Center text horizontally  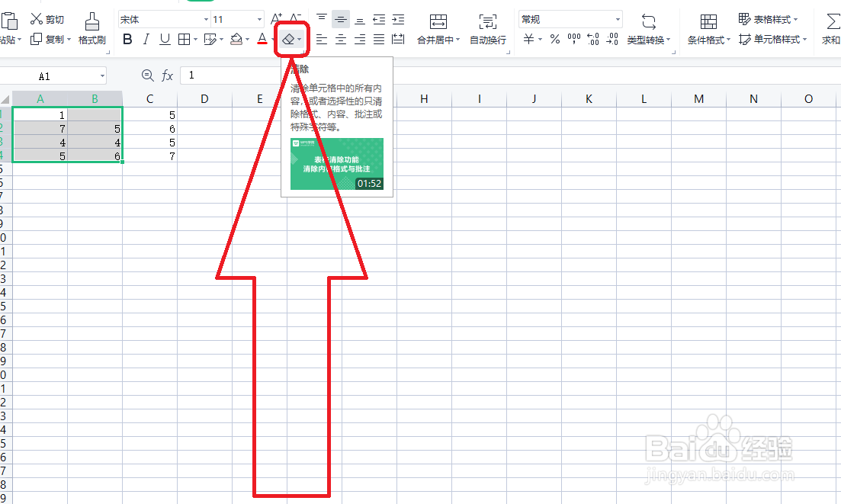click(341, 39)
